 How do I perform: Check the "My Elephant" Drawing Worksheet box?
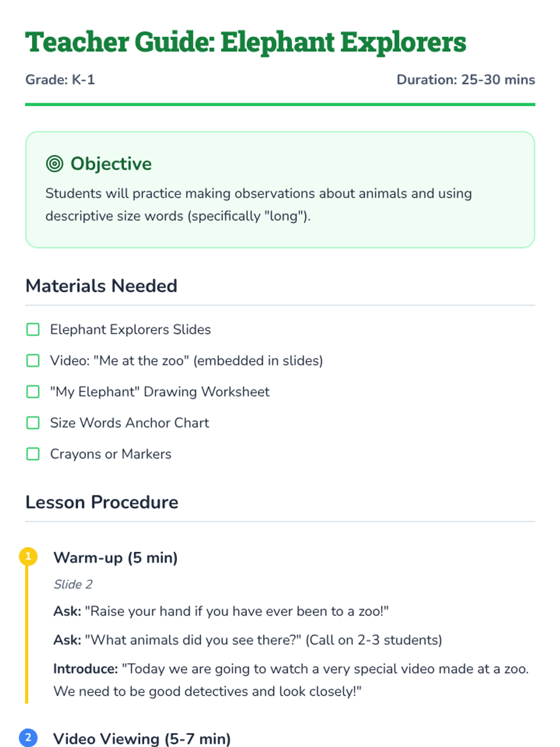33,392
